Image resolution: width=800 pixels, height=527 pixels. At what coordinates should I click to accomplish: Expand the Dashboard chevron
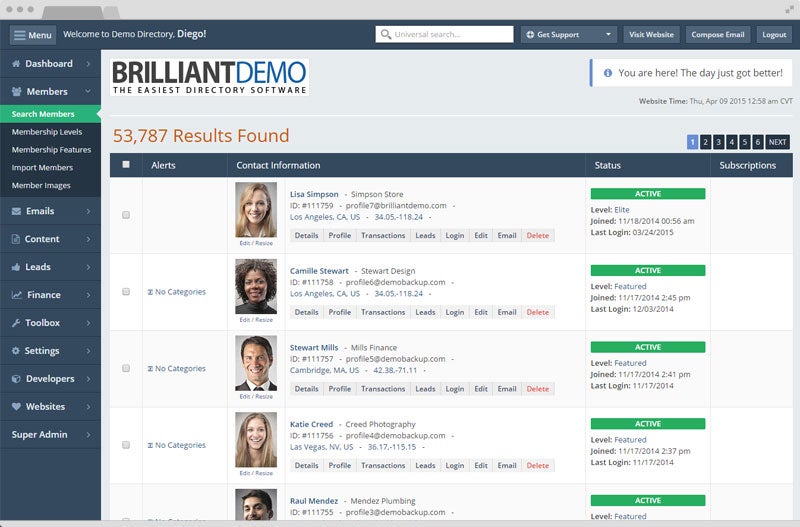(x=88, y=64)
